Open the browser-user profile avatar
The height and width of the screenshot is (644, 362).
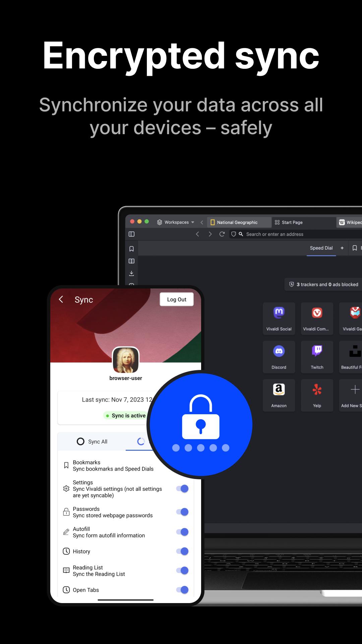(x=126, y=360)
